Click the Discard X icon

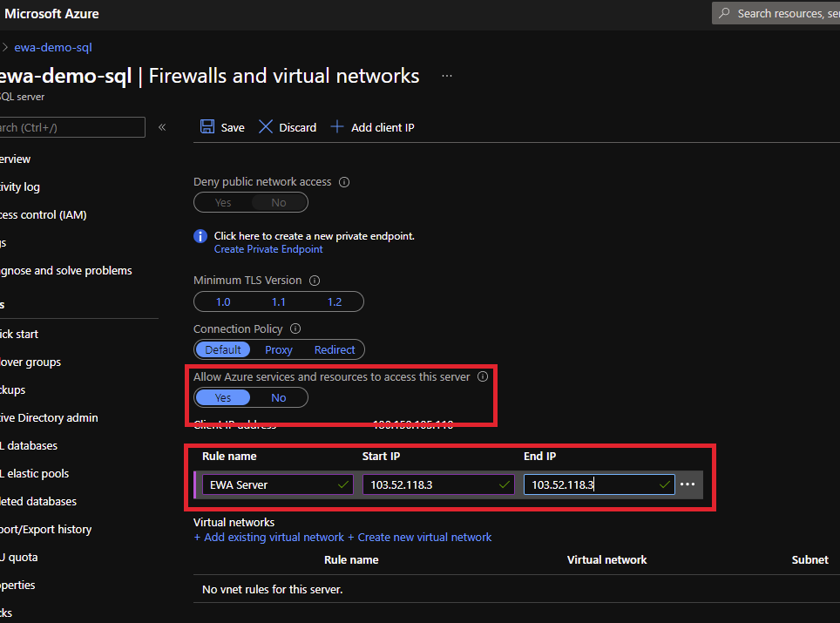point(266,127)
